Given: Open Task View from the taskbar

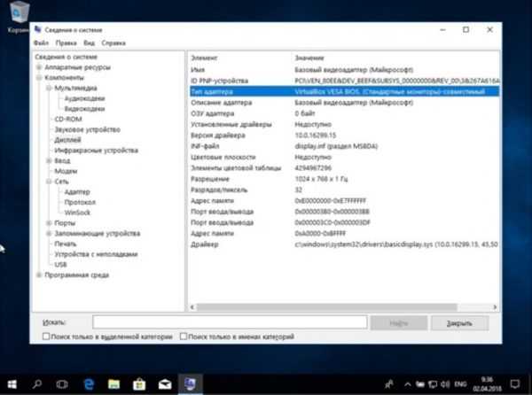Looking at the screenshot, I should tap(62, 384).
